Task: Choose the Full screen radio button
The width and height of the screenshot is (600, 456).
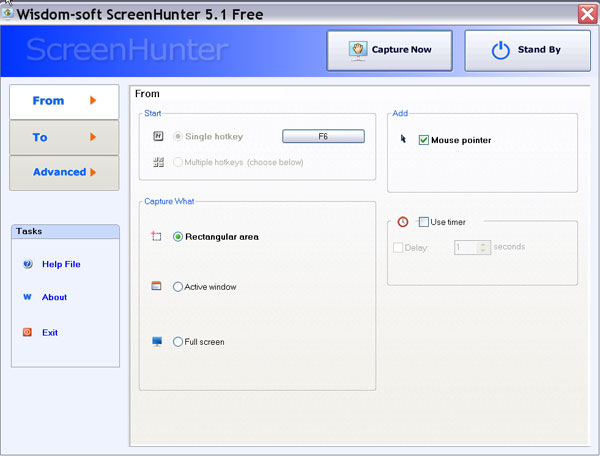Action: point(178,342)
